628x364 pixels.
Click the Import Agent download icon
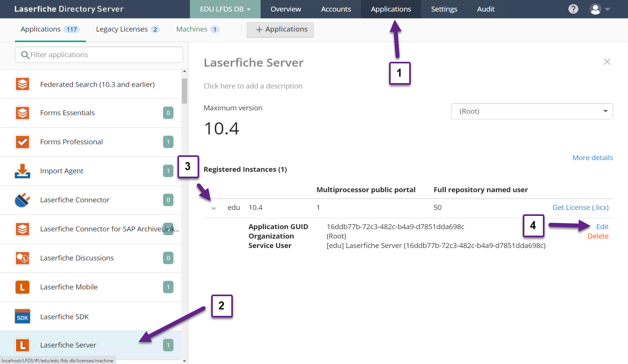point(22,171)
